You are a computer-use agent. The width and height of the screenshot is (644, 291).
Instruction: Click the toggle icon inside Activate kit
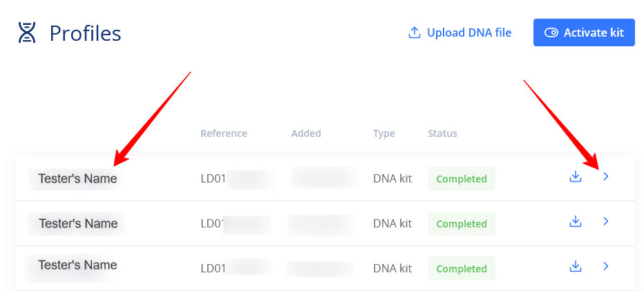click(551, 32)
